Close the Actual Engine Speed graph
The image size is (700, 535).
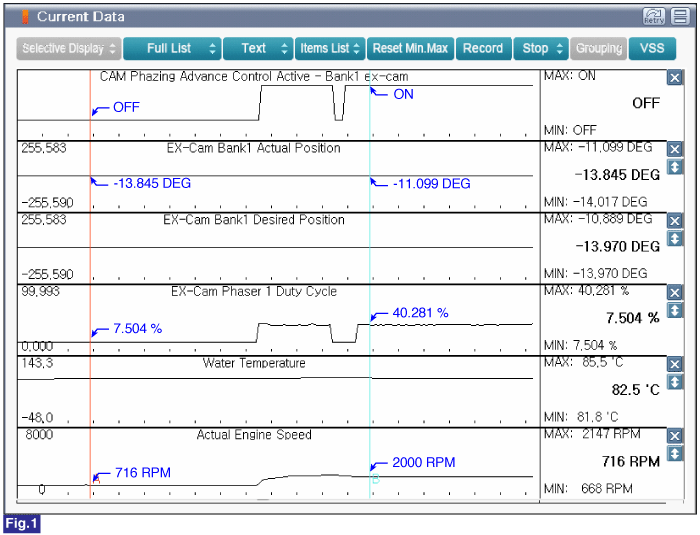pyautogui.click(x=674, y=436)
